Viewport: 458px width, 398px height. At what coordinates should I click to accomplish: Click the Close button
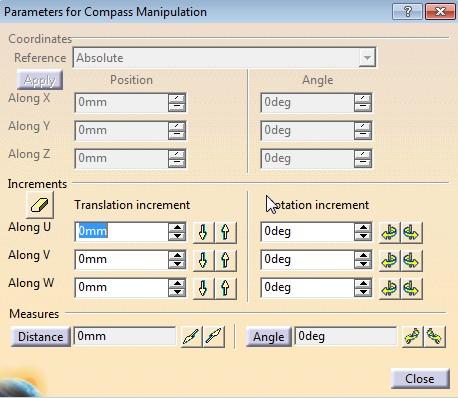tap(420, 379)
